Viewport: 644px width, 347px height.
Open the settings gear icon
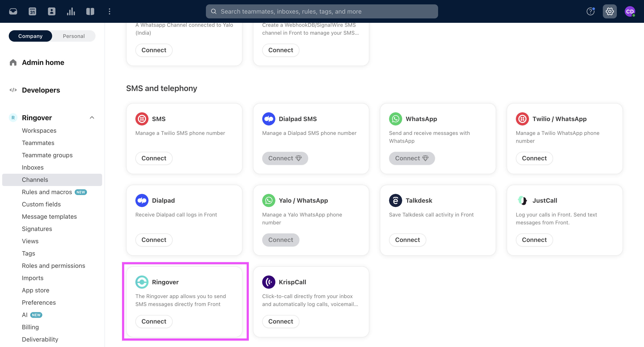pyautogui.click(x=610, y=11)
